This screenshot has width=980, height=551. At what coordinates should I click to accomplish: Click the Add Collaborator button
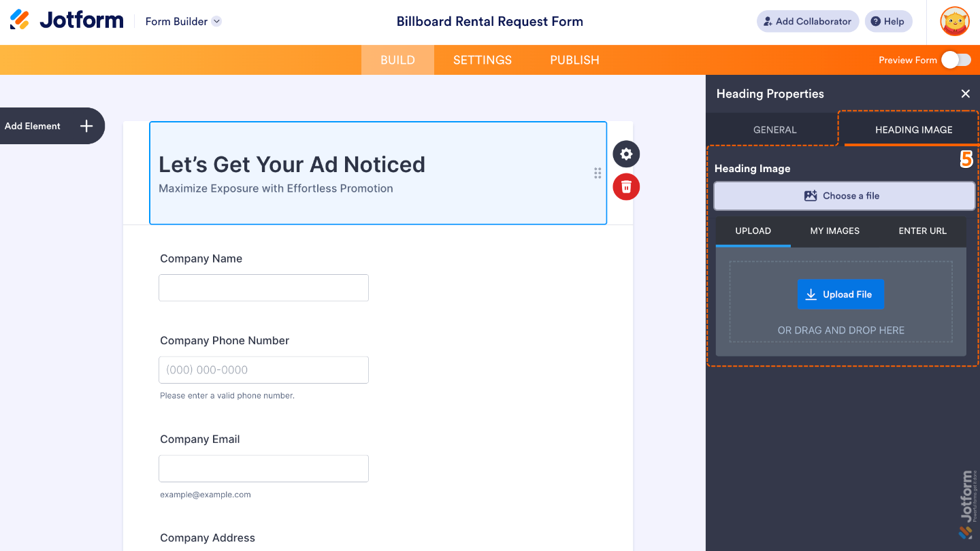point(807,21)
